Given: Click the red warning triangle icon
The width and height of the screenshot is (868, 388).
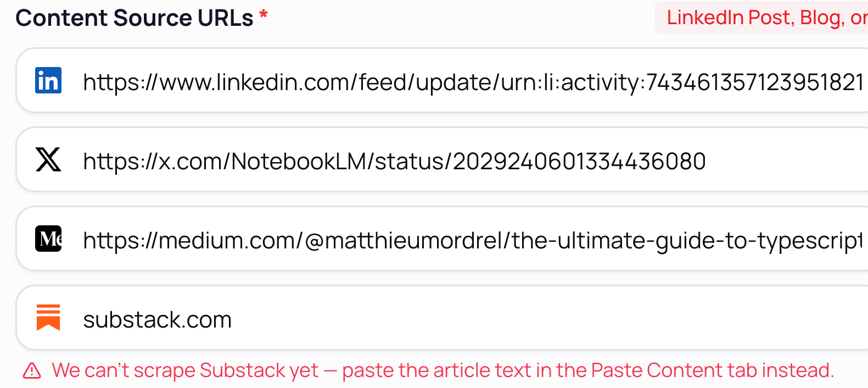Looking at the screenshot, I should (x=32, y=371).
